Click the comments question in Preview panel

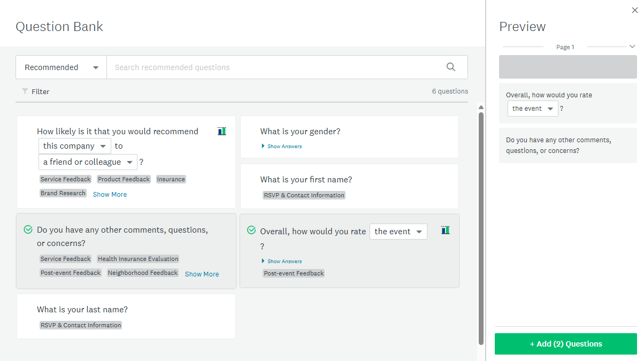point(568,145)
